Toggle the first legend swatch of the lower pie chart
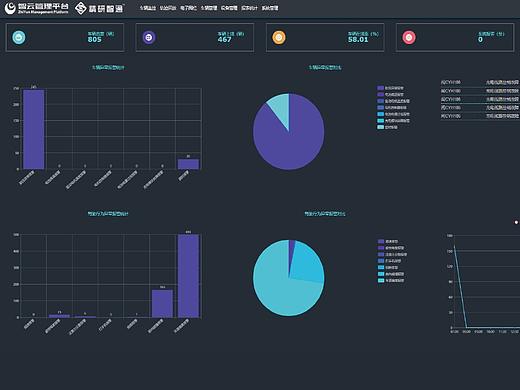The height and width of the screenshot is (390, 520). [381, 241]
